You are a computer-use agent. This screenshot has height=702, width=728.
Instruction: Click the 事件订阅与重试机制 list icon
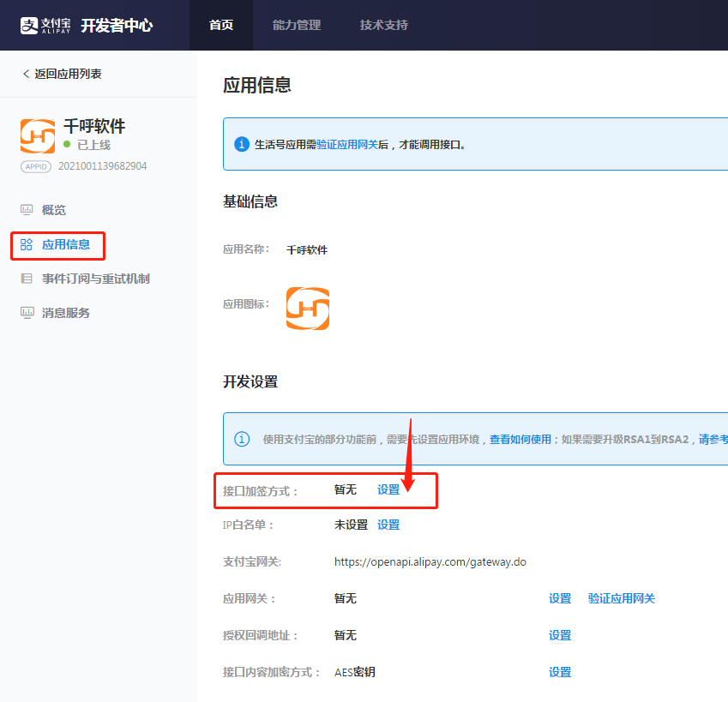27,279
